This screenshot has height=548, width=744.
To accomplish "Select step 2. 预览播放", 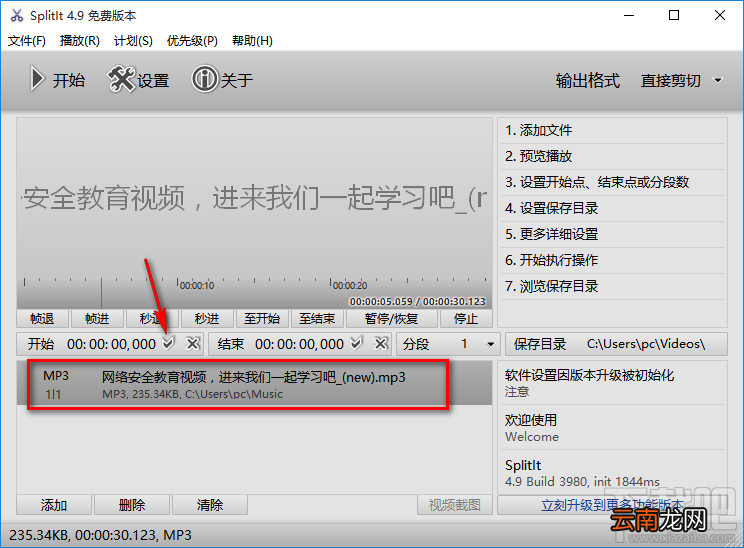I will [612, 156].
